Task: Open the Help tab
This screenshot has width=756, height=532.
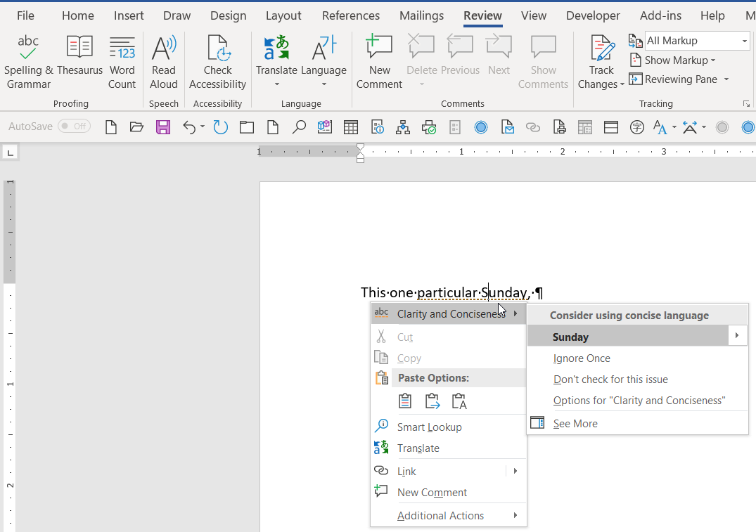Action: 712,15
